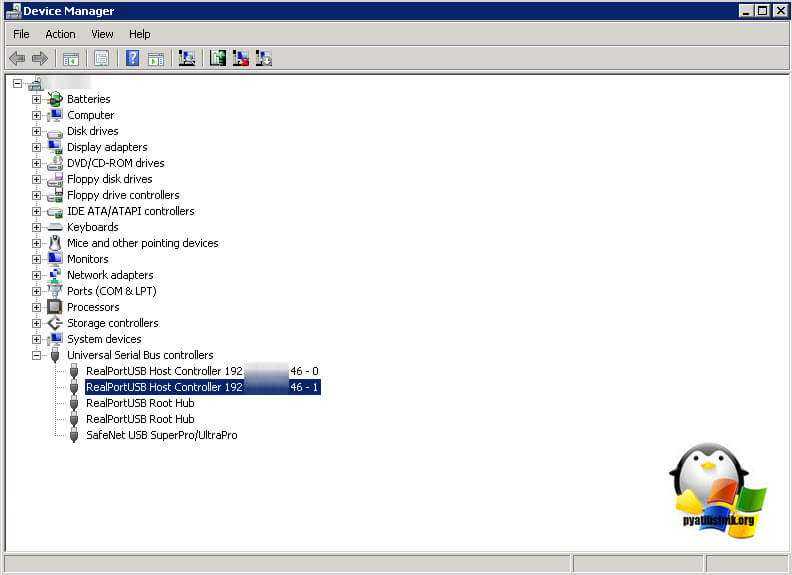The image size is (792, 575).
Task: Maximize the Device Manager window
Action: click(x=763, y=11)
